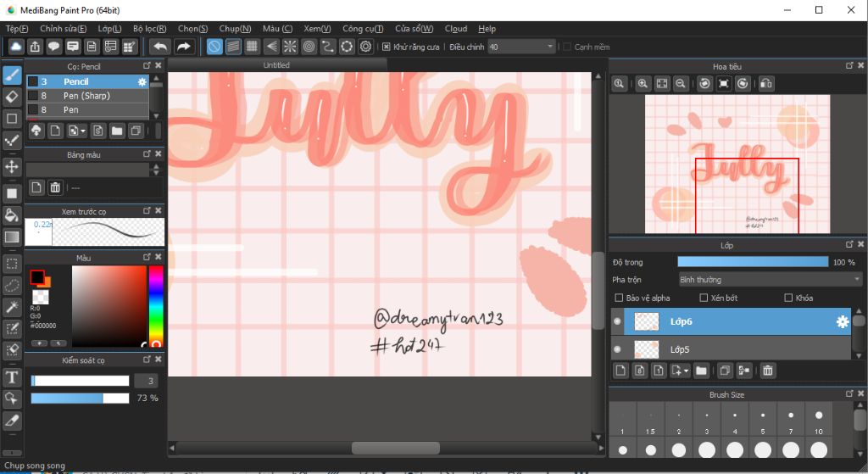The width and height of the screenshot is (868, 474).
Task: Enable circle snap guide
Action: pyautogui.click(x=309, y=47)
